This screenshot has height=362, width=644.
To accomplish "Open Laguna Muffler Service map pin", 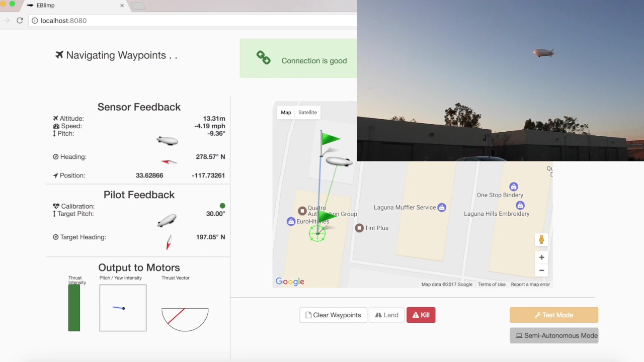I will point(441,207).
